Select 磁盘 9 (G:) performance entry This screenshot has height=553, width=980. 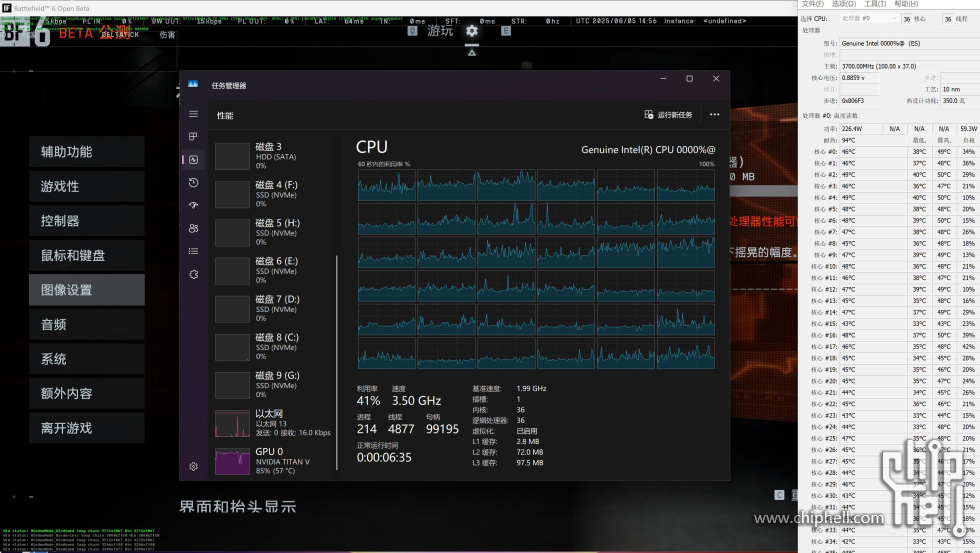point(273,385)
